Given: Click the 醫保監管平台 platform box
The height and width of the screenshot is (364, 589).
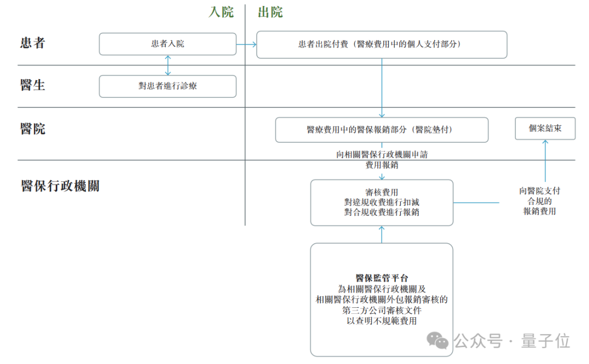Looking at the screenshot, I should 382,300.
